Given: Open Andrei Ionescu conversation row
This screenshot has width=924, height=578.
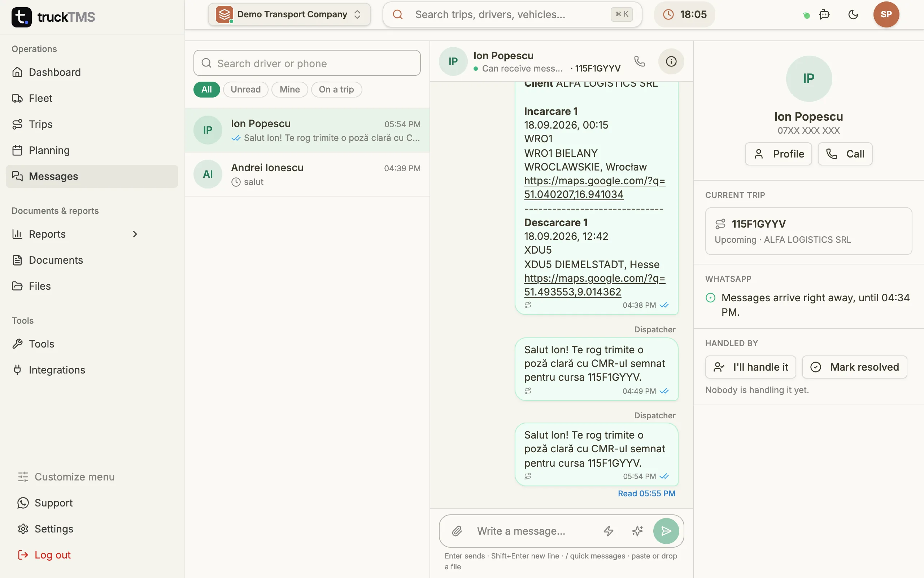Looking at the screenshot, I should point(307,174).
